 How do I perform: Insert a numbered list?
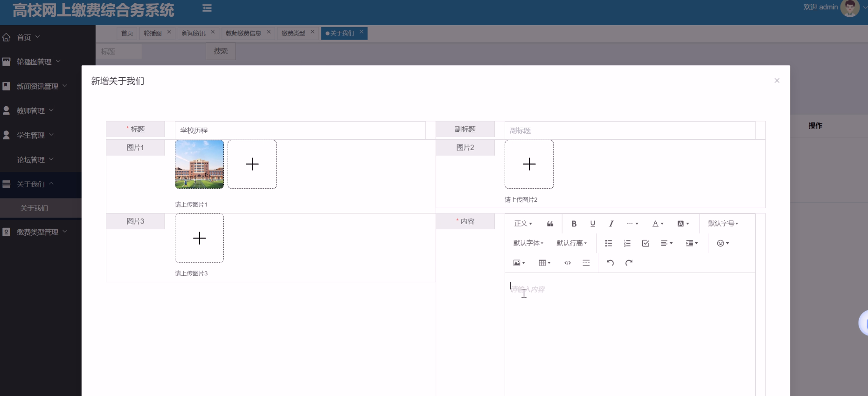pos(627,243)
